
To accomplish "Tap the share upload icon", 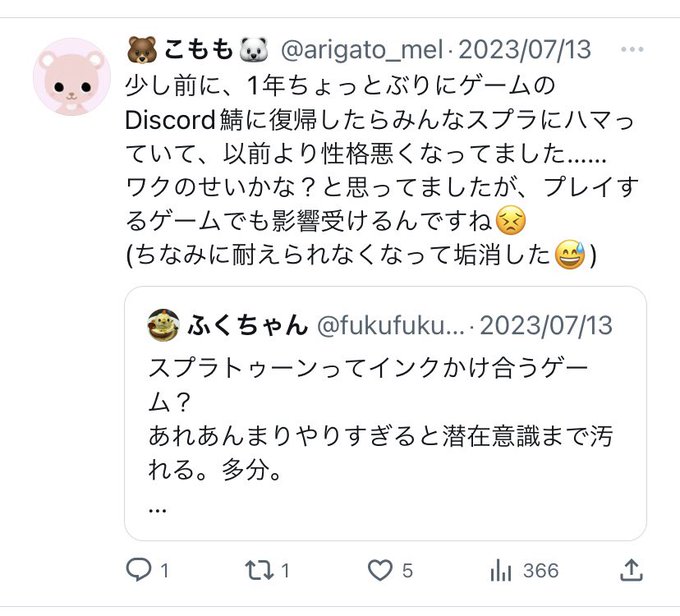I will tap(631, 570).
